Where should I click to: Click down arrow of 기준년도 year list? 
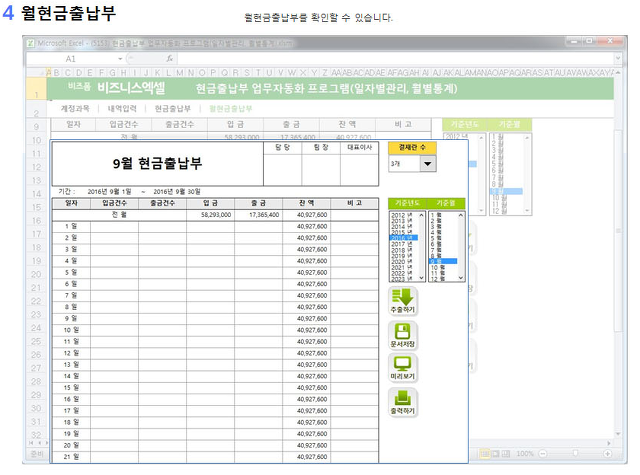point(421,277)
